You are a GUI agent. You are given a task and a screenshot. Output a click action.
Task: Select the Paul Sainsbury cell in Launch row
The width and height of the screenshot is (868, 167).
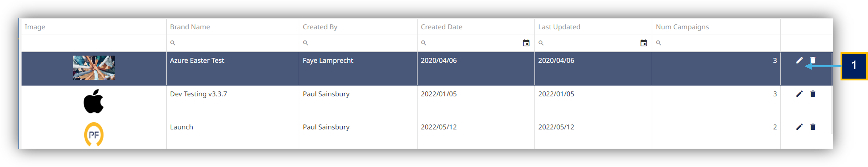click(326, 127)
